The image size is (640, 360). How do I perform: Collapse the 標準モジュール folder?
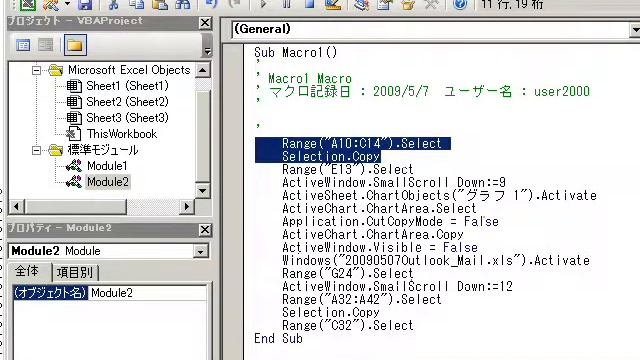coord(36,151)
